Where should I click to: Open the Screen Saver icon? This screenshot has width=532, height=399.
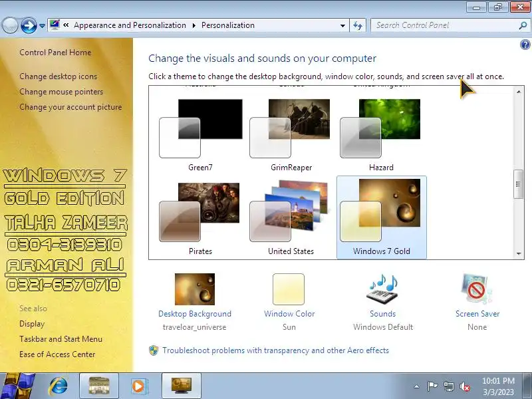(x=476, y=289)
